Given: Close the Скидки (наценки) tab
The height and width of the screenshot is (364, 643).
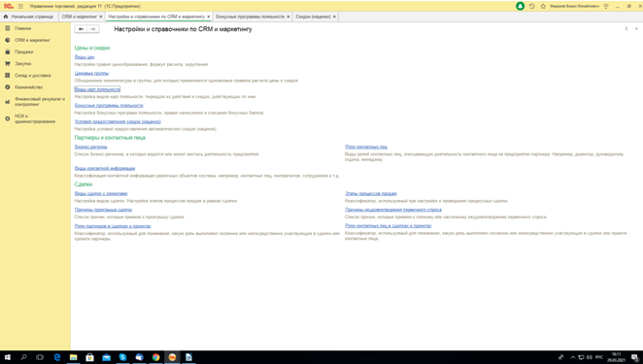Looking at the screenshot, I should (334, 17).
